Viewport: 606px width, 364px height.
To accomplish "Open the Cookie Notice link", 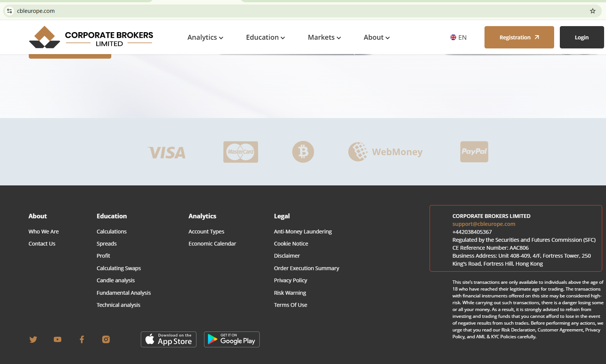I will [291, 244].
